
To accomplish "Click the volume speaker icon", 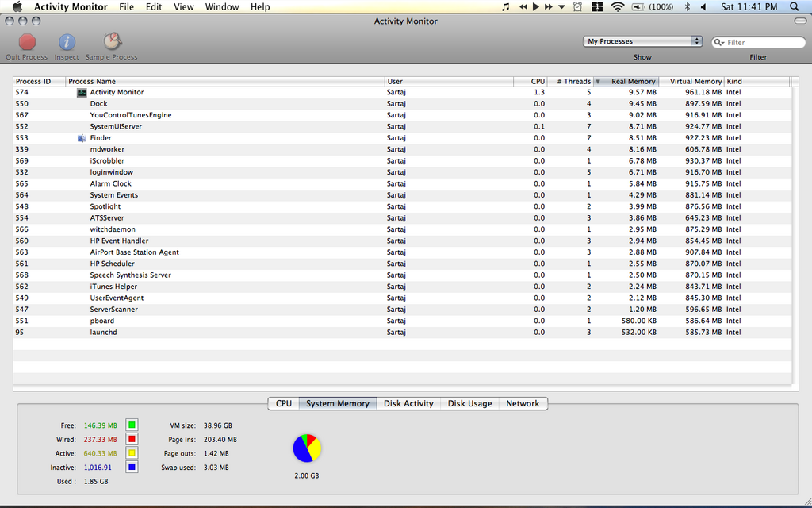I will coord(703,6).
